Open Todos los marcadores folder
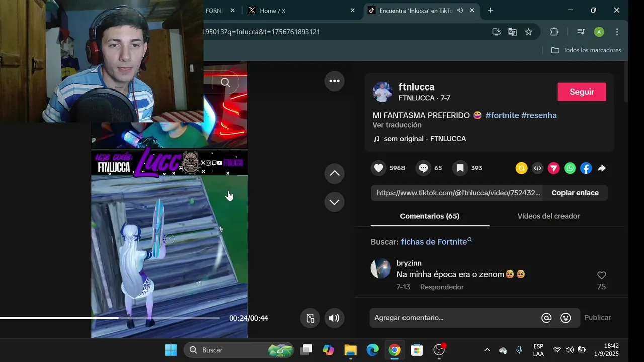 point(586,50)
